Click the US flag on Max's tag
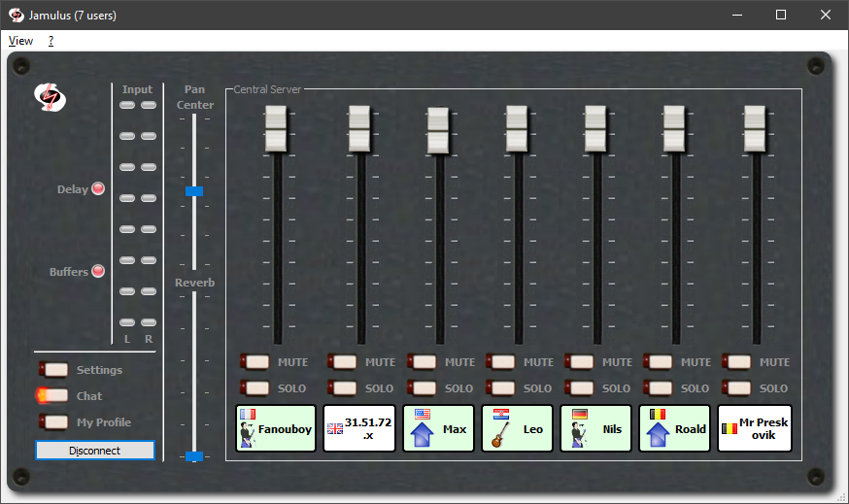Screen dimensions: 849x504 coord(423,414)
